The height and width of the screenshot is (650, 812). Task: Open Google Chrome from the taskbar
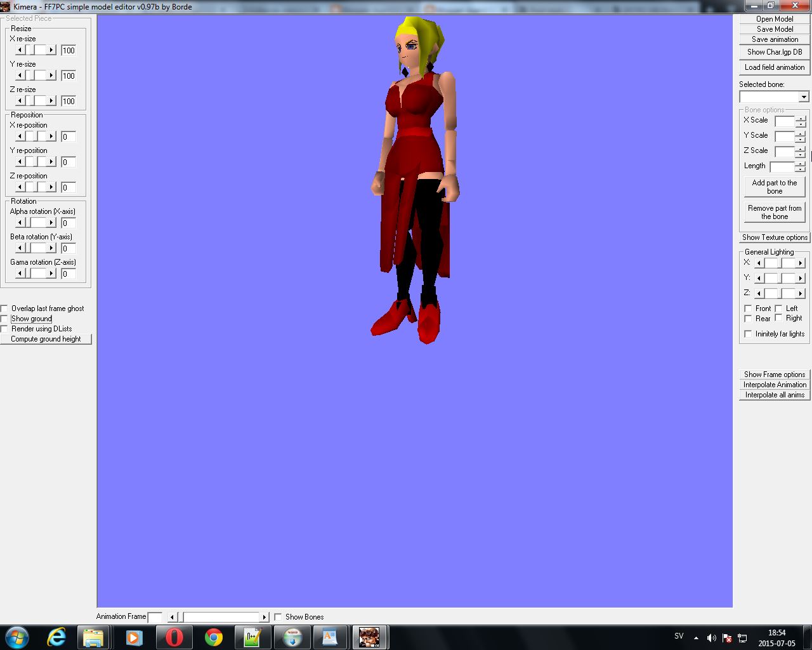point(213,637)
